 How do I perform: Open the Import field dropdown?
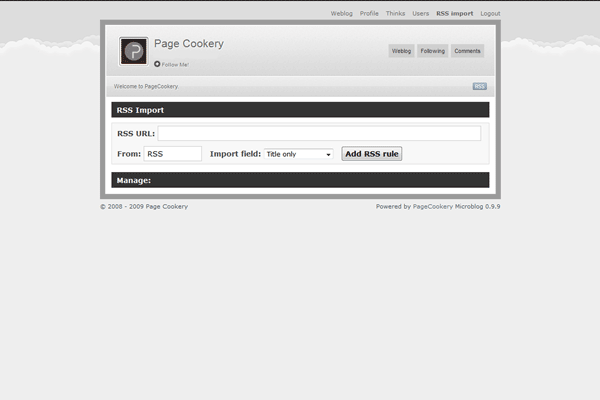click(298, 154)
